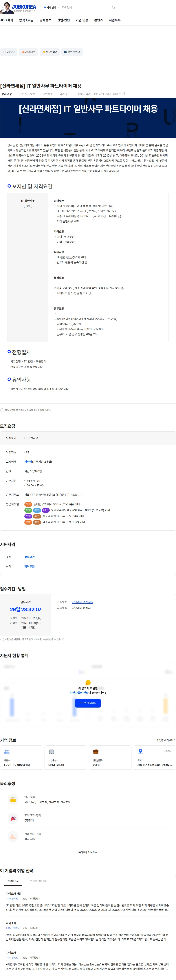Click the 6호선 badge for 약수역
The image size is (176, 980).
37,522
